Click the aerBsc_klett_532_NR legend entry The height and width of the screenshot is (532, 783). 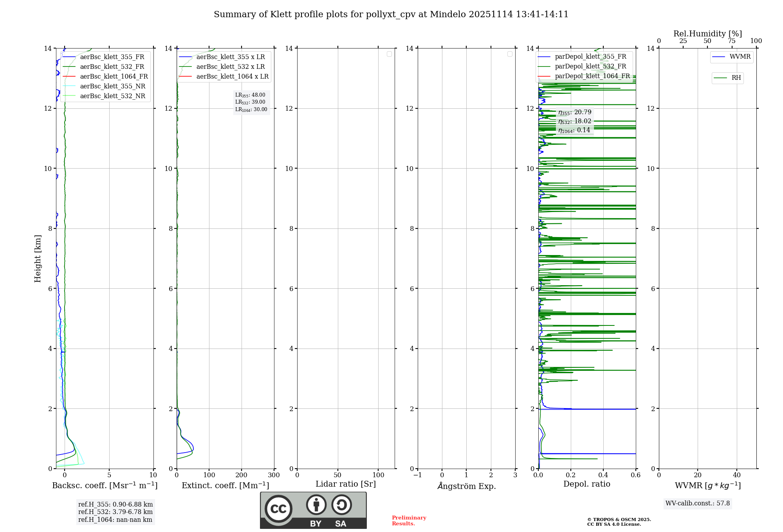(112, 96)
